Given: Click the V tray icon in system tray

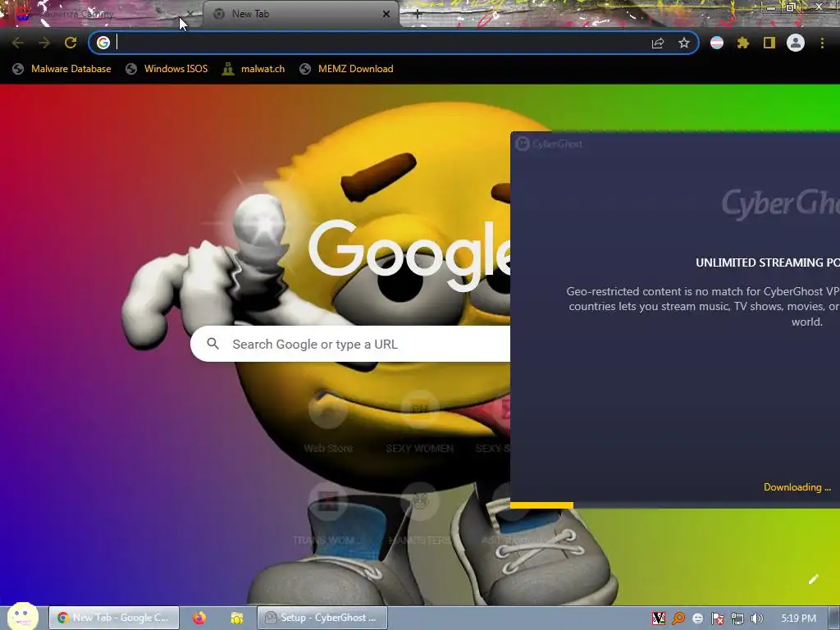Looking at the screenshot, I should (659, 619).
